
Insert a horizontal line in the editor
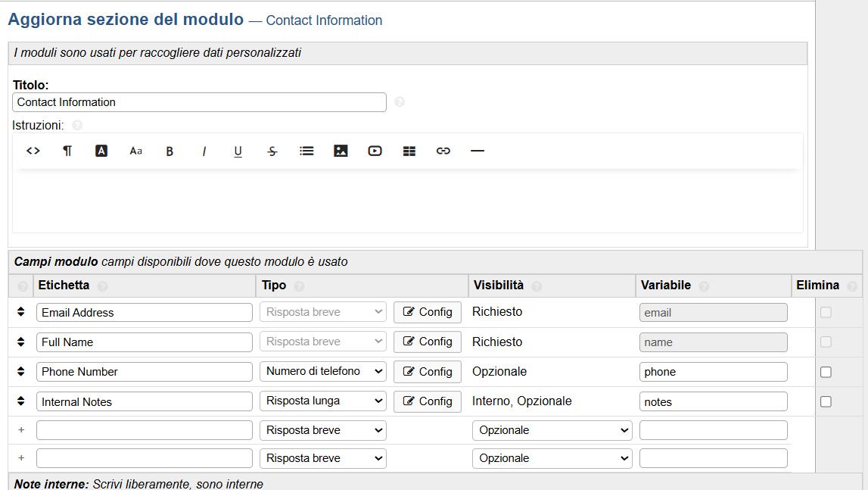pos(478,151)
